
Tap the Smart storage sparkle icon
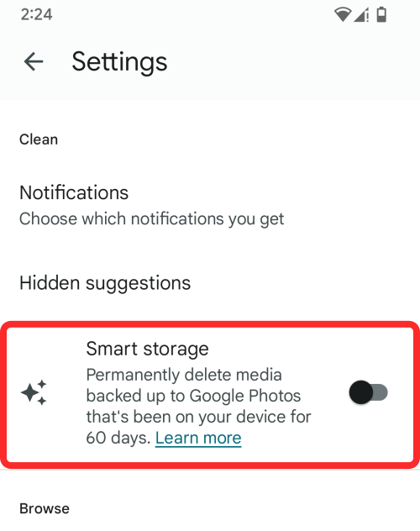coord(34,392)
